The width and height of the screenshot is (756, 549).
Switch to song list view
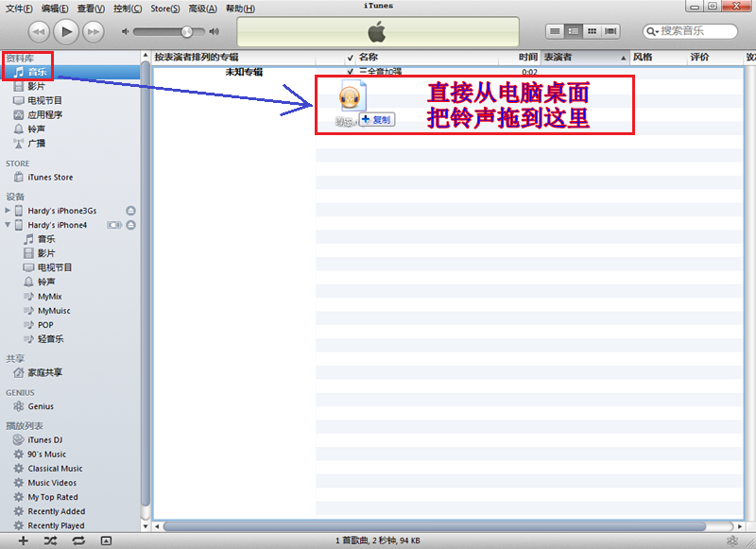coord(555,31)
